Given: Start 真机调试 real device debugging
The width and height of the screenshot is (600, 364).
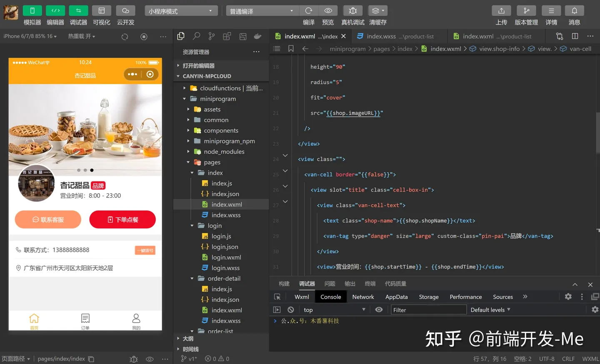Looking at the screenshot, I should pyautogui.click(x=352, y=11).
